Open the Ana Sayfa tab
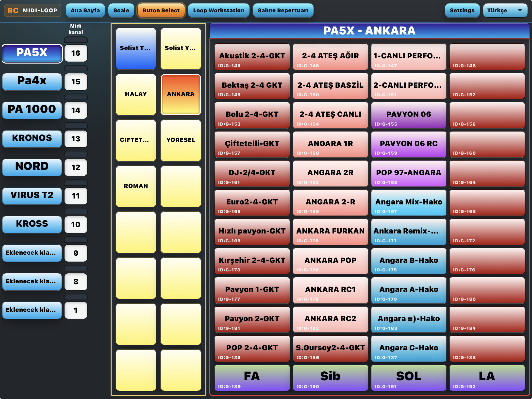Screen dimensions: 532x399 [85, 10]
